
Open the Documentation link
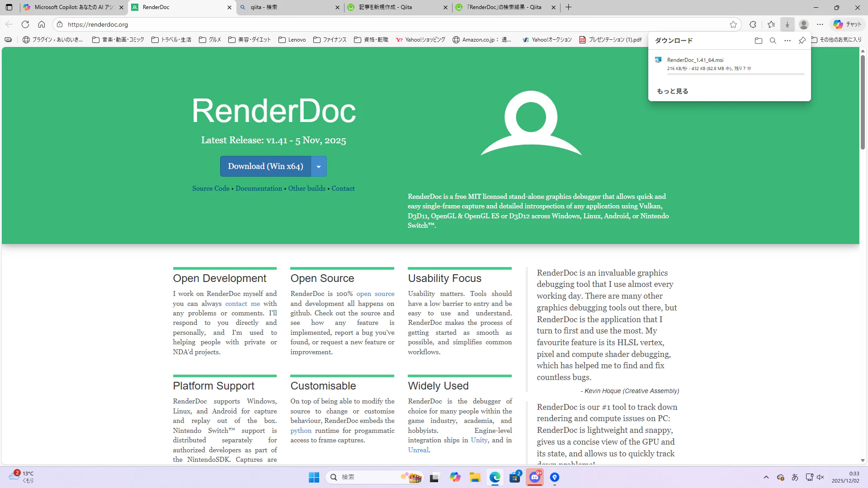click(259, 188)
